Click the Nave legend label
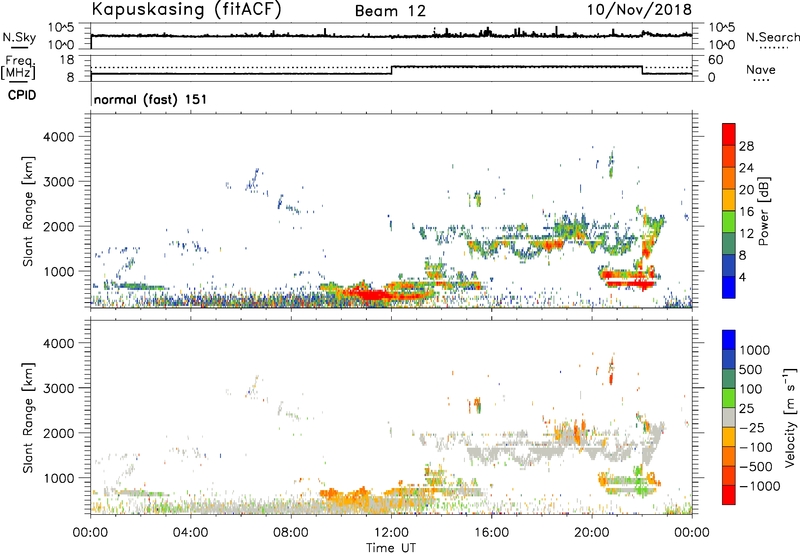The width and height of the screenshot is (800, 554). tap(761, 70)
